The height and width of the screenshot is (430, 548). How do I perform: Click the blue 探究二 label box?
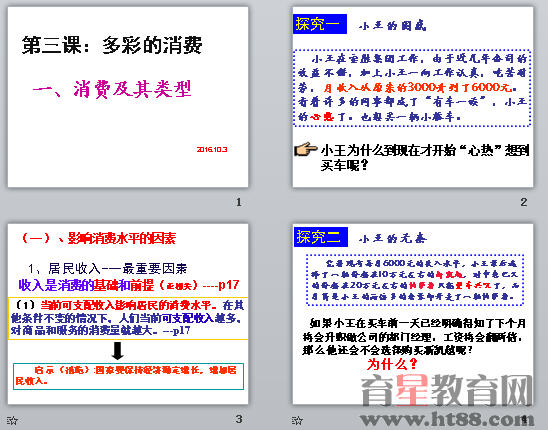tap(321, 237)
